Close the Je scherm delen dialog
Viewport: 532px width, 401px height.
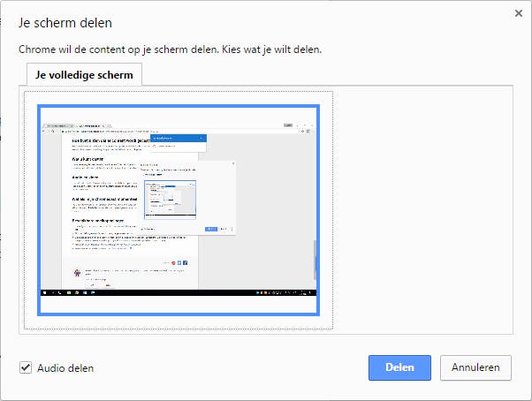(519, 13)
